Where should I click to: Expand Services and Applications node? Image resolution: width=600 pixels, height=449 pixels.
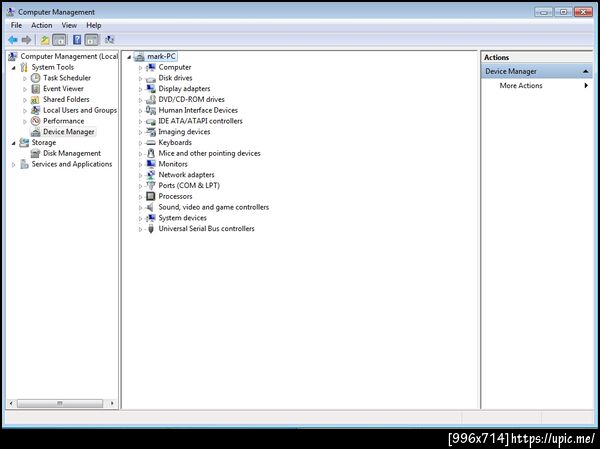[x=14, y=165]
